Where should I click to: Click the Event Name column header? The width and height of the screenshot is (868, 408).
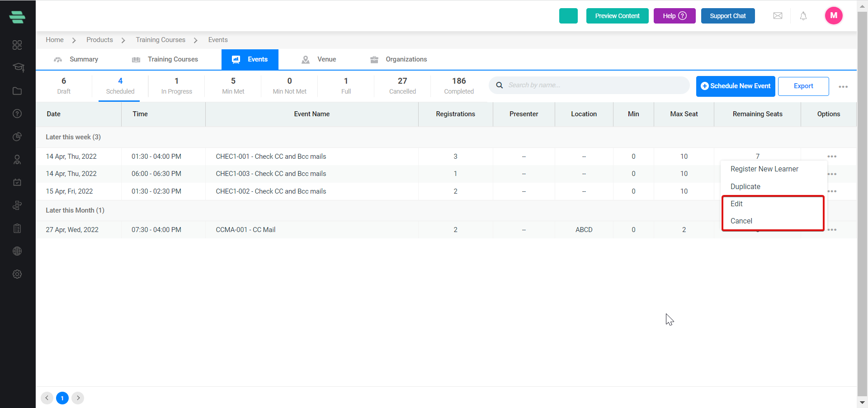[312, 114]
